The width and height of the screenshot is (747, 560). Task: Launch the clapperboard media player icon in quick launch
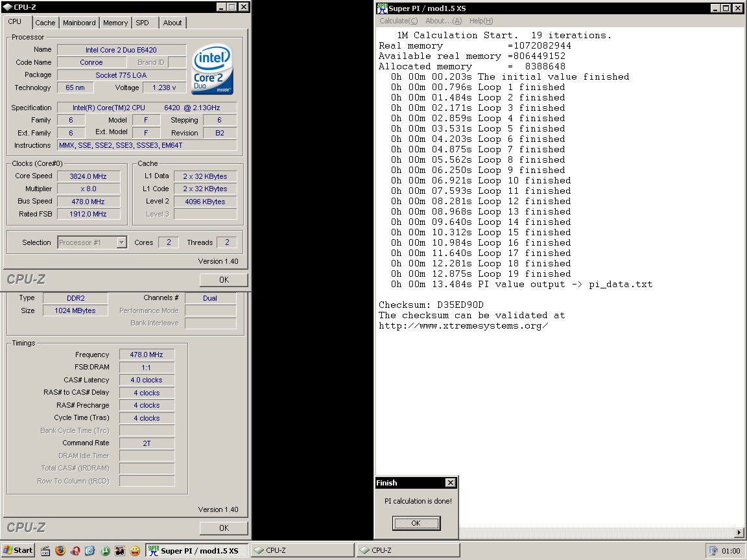coord(45,551)
